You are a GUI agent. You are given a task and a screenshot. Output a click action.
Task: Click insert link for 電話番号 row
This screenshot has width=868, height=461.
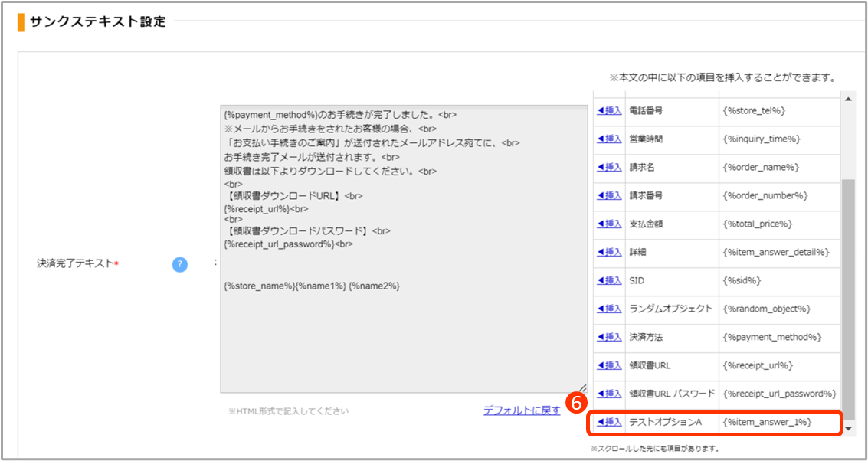609,111
